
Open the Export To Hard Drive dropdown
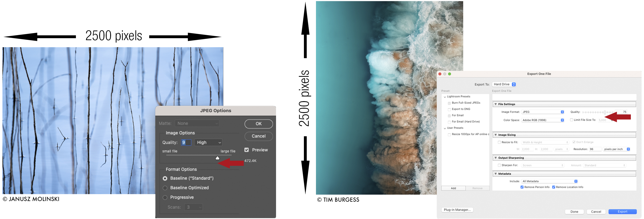click(504, 84)
